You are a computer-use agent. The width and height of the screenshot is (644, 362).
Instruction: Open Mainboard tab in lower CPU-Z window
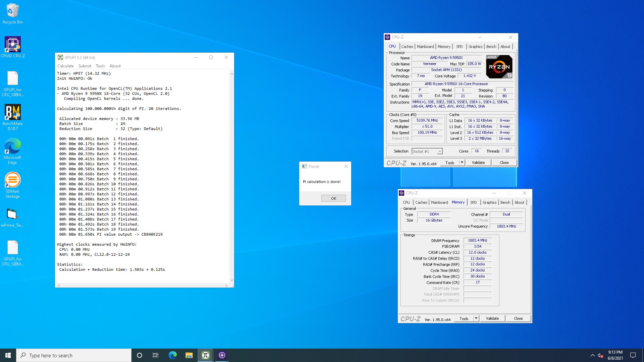click(439, 202)
